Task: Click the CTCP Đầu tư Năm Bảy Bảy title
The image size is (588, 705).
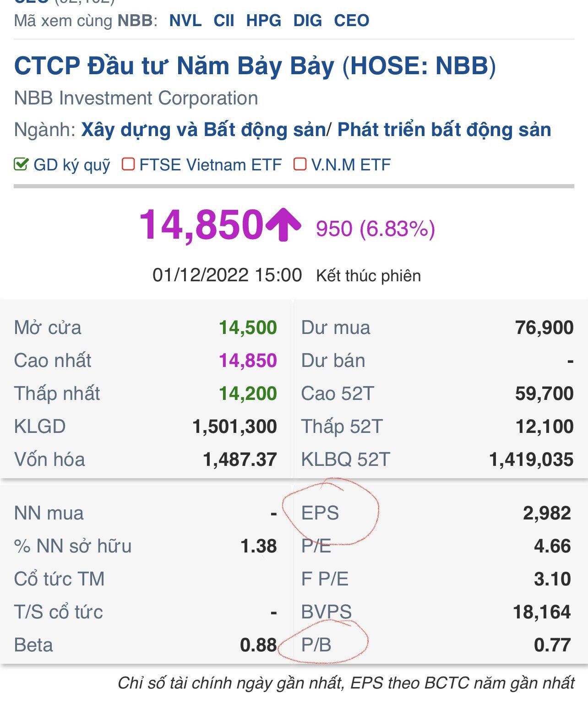Action: point(255,66)
